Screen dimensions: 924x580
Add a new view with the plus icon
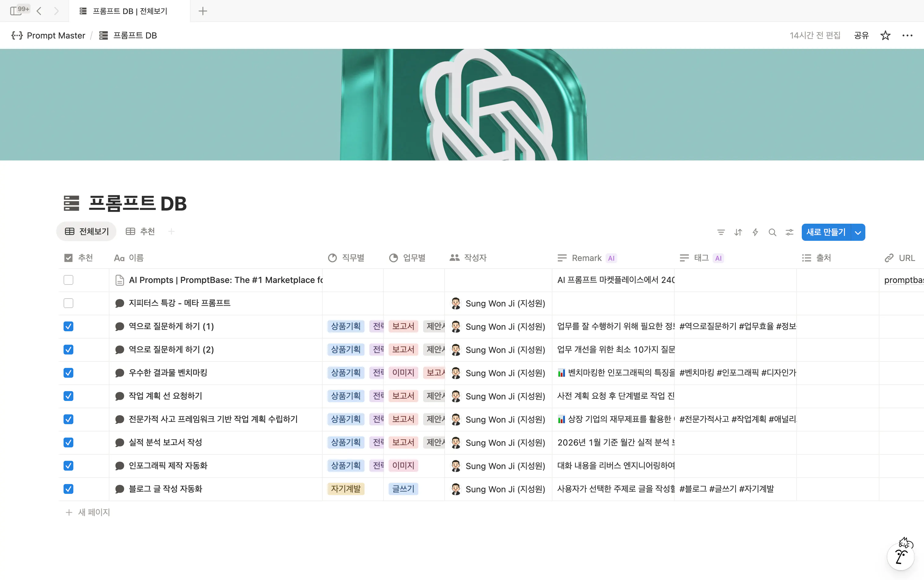[171, 231]
